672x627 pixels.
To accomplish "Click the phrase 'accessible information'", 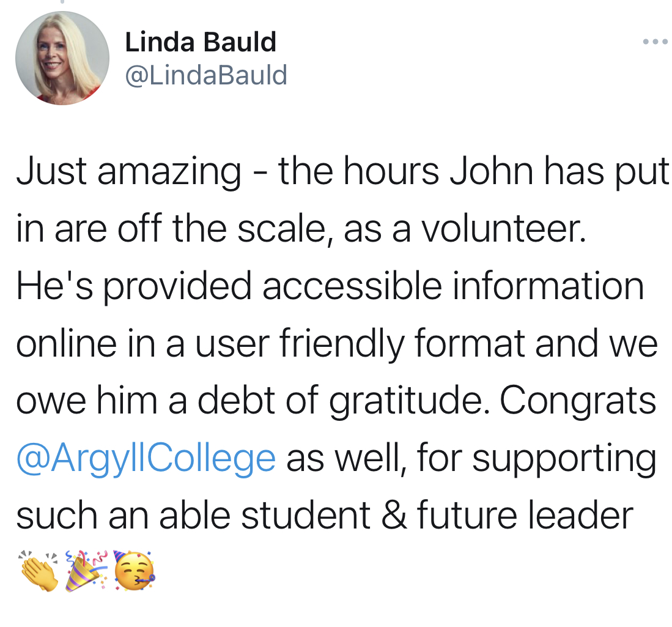I will pyautogui.click(x=453, y=286).
